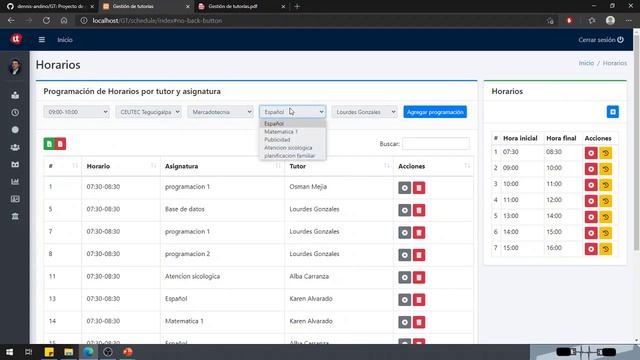Select Español option in the open list
Screen dimensions: 640x360
point(292,124)
